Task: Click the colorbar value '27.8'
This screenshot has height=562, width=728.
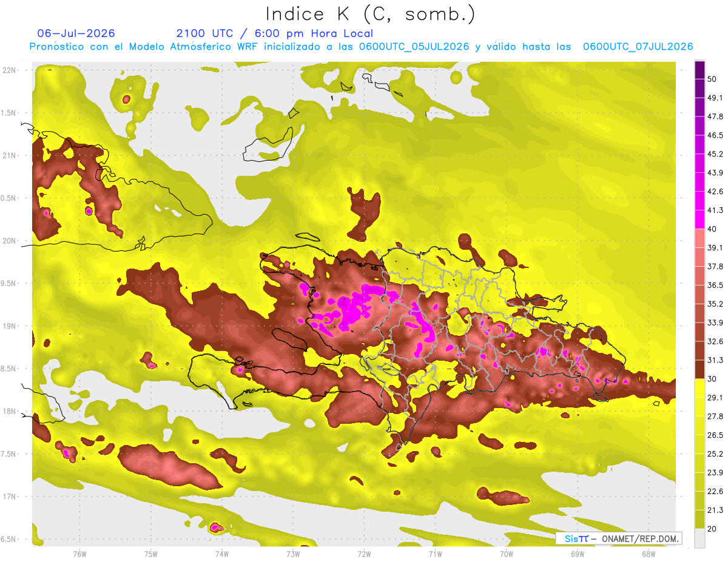Action: pos(715,416)
